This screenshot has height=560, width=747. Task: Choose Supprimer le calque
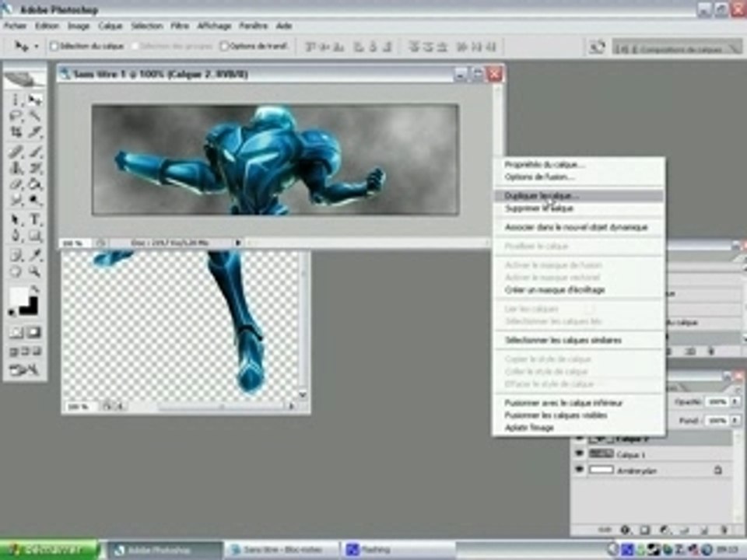click(578, 208)
